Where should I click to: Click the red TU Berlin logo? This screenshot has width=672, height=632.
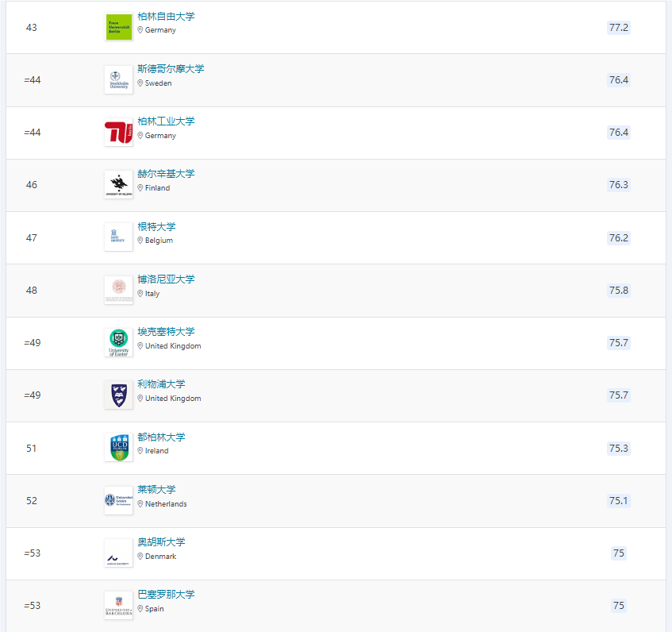[x=118, y=133]
